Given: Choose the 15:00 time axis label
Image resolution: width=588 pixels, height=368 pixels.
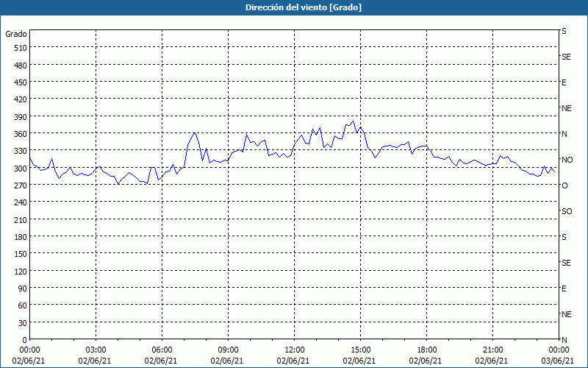Looking at the screenshot, I should 361,350.
